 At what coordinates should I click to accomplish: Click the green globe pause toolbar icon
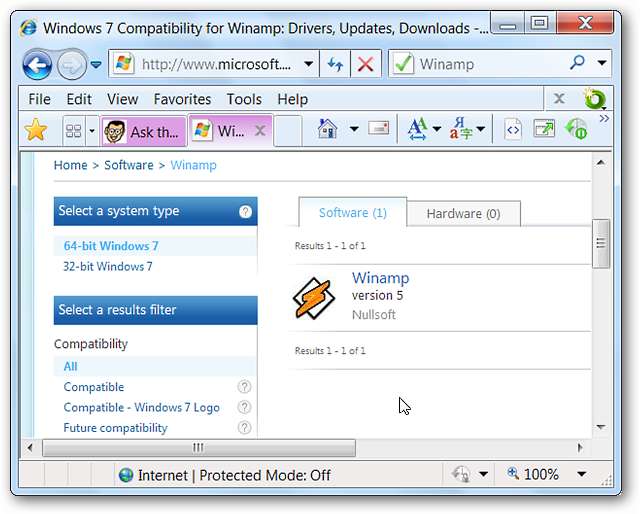pyautogui.click(x=576, y=129)
